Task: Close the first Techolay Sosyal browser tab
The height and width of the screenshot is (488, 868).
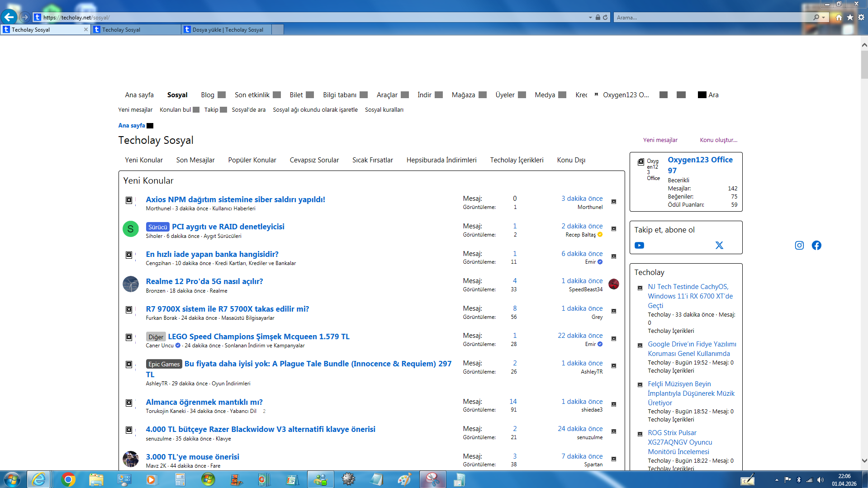Action: tap(86, 29)
